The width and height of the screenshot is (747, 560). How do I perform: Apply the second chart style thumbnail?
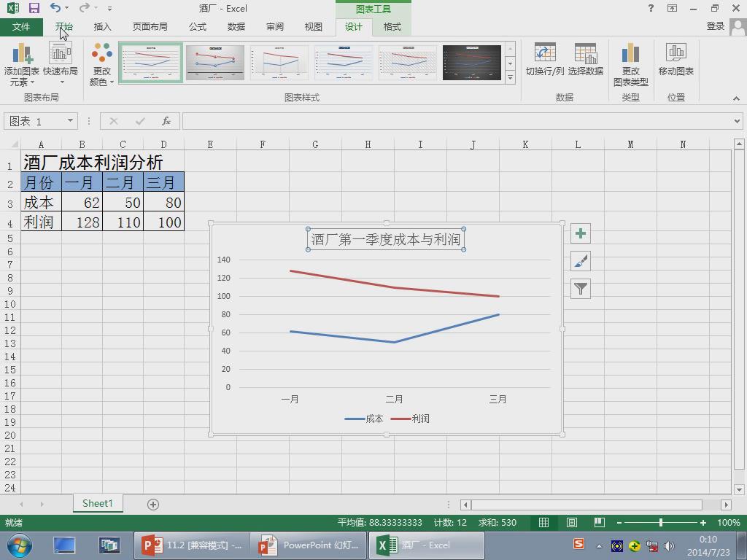215,63
